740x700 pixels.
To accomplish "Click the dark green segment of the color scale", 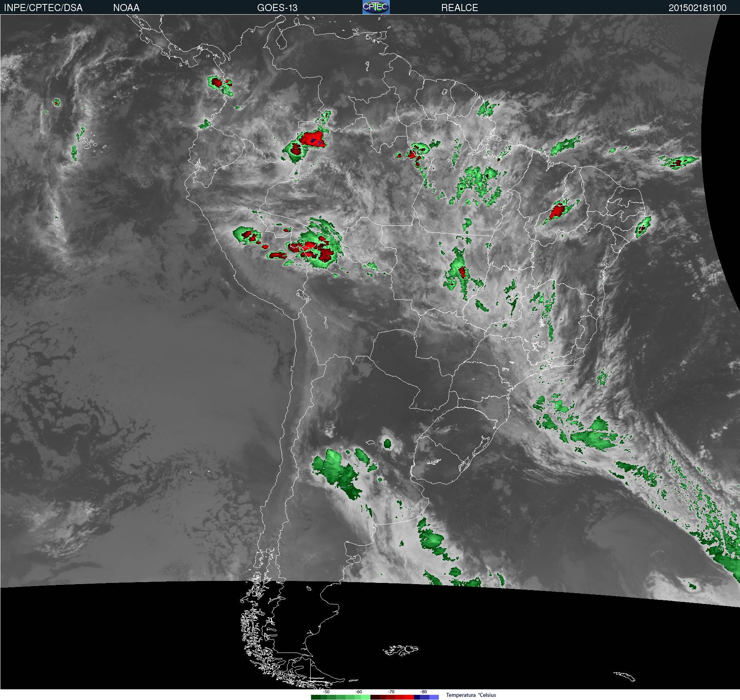I will point(316,697).
